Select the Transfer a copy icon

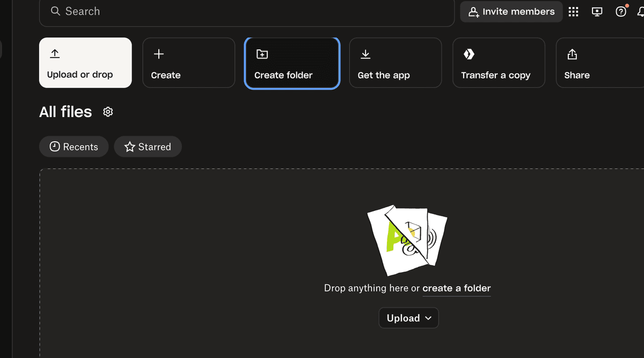click(x=469, y=54)
